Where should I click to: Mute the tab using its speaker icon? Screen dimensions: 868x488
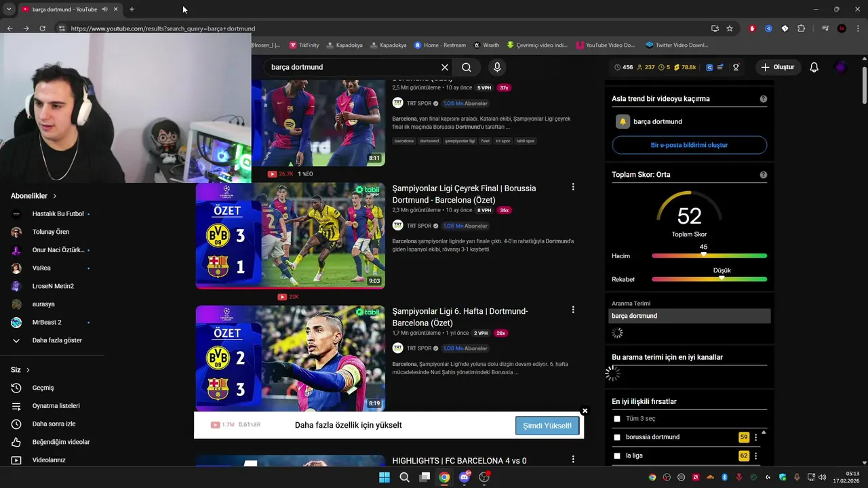(x=104, y=9)
